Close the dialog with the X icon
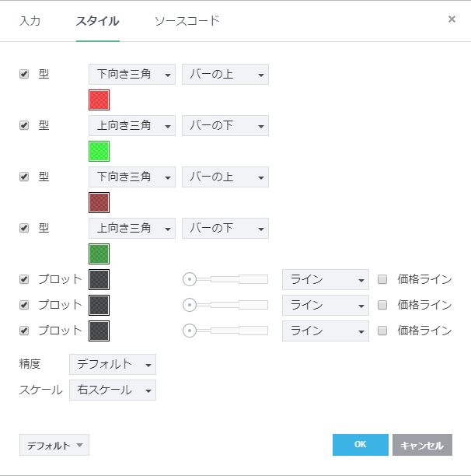471x476 pixels. tap(452, 19)
